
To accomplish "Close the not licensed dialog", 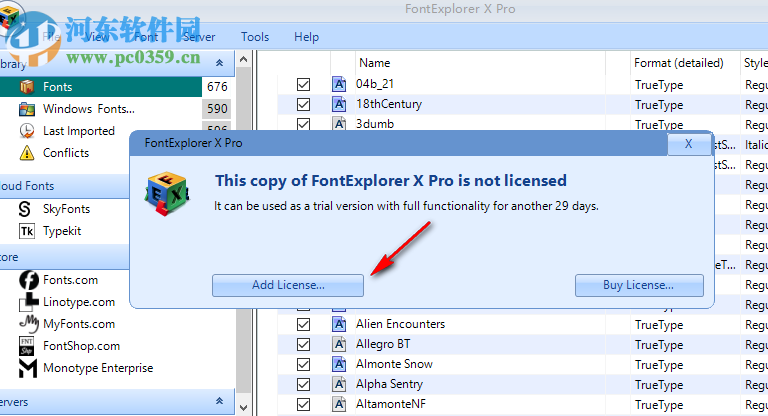I will (x=689, y=144).
